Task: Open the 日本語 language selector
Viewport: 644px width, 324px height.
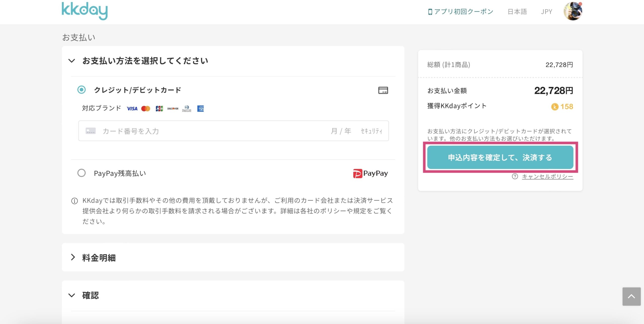Action: point(517,12)
